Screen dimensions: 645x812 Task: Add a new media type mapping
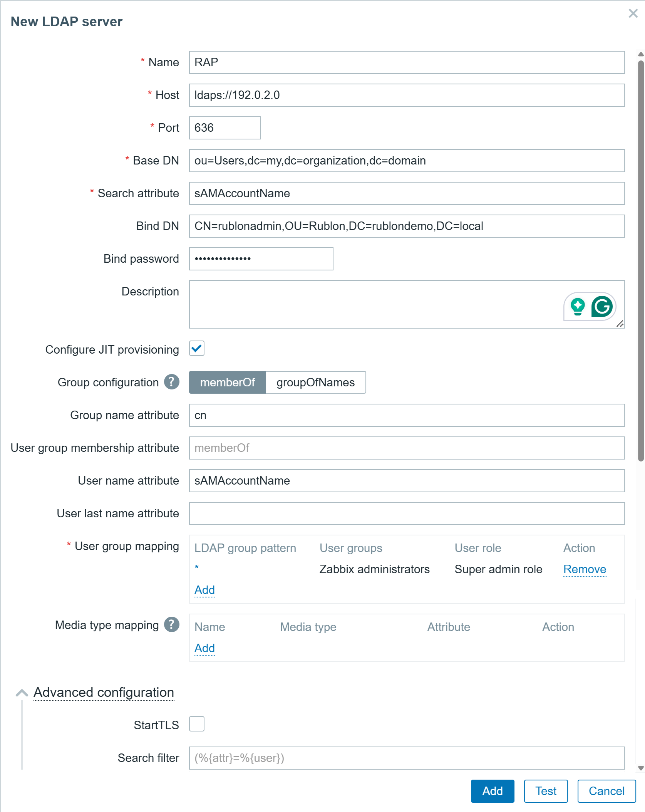tap(204, 648)
